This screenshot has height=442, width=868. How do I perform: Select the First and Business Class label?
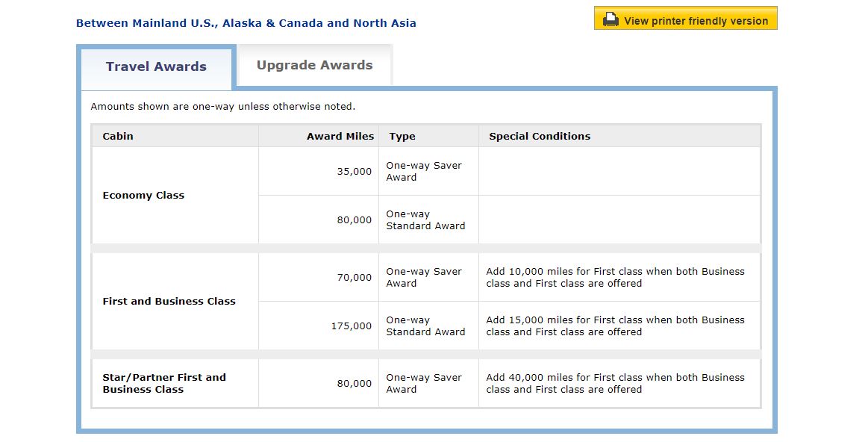pyautogui.click(x=169, y=302)
